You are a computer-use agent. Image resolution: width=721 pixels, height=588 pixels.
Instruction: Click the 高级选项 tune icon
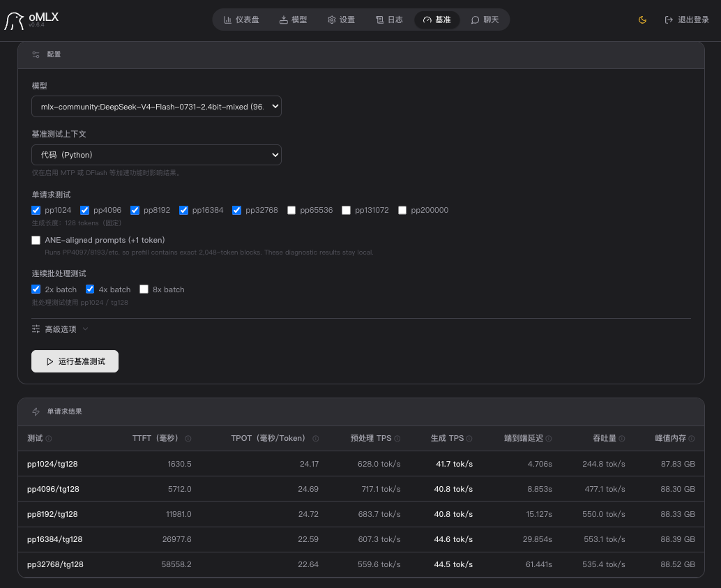(x=36, y=329)
